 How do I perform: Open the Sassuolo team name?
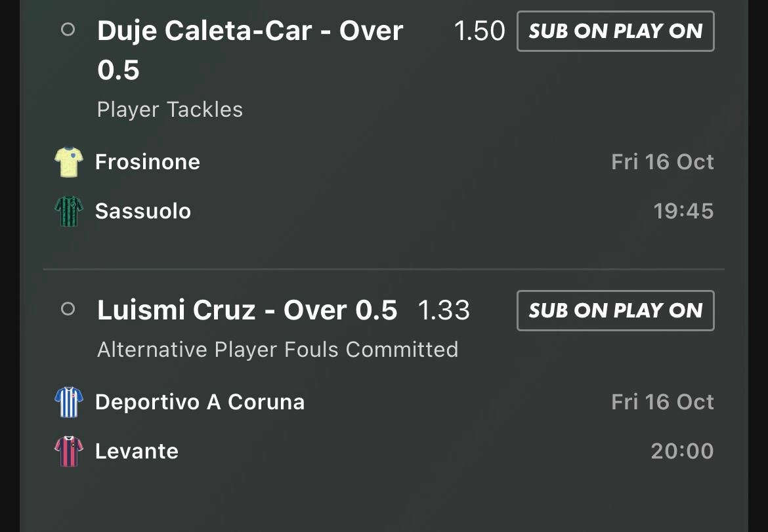coord(143,211)
